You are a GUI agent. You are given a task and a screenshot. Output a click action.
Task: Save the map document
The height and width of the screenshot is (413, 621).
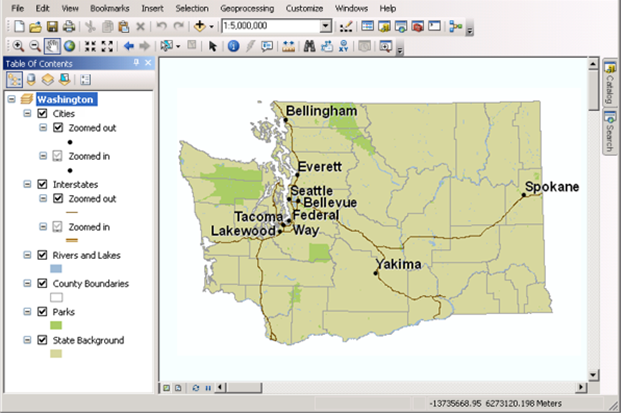point(51,25)
